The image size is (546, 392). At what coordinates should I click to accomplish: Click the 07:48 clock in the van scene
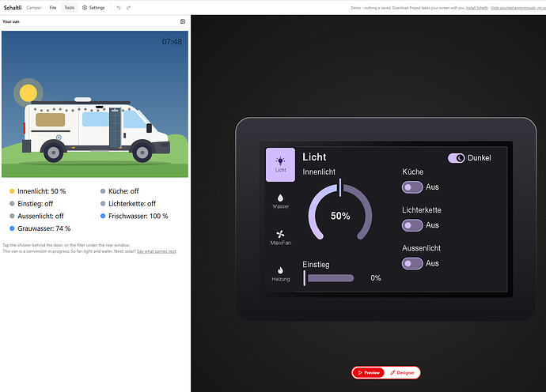pos(172,42)
